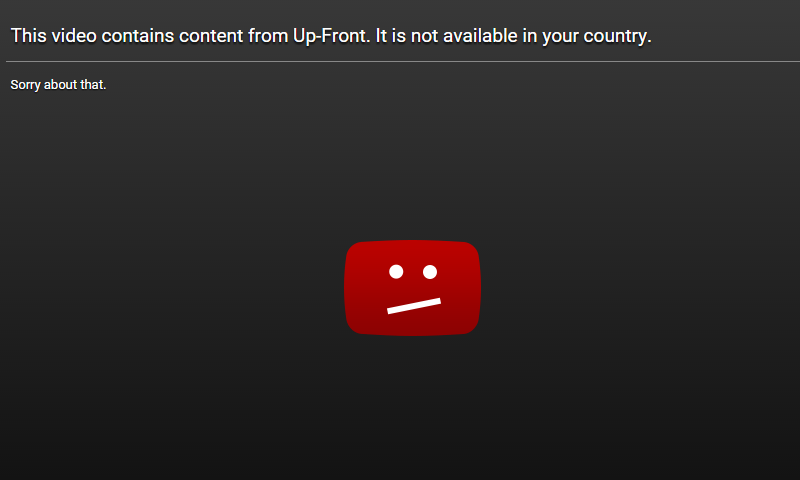Click the right eye of the sad face
The image size is (800, 480).
430,272
